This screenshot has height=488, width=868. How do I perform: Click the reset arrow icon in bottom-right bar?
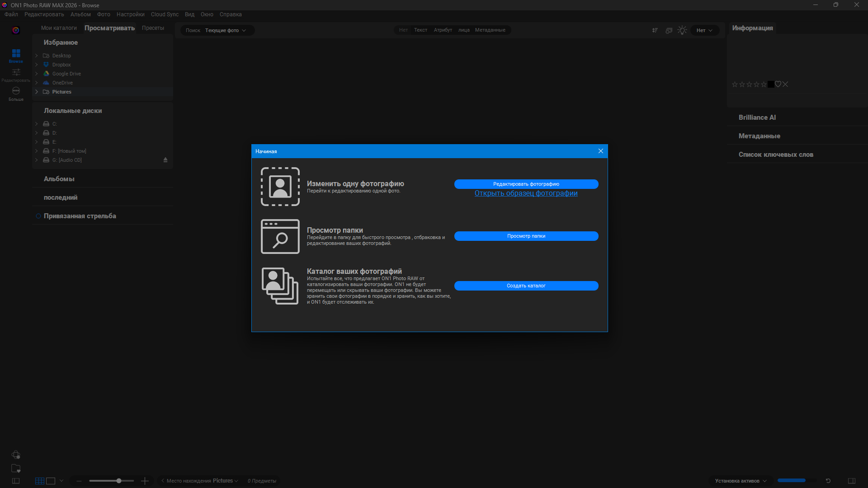pyautogui.click(x=828, y=481)
